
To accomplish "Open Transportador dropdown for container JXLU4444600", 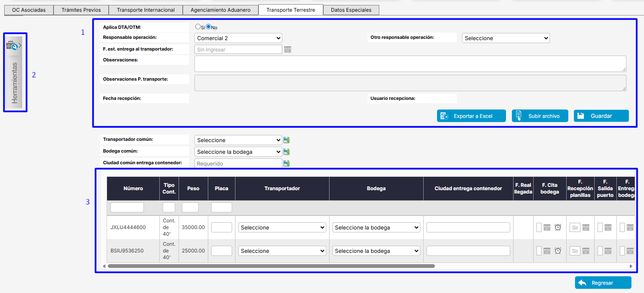I will [282, 227].
